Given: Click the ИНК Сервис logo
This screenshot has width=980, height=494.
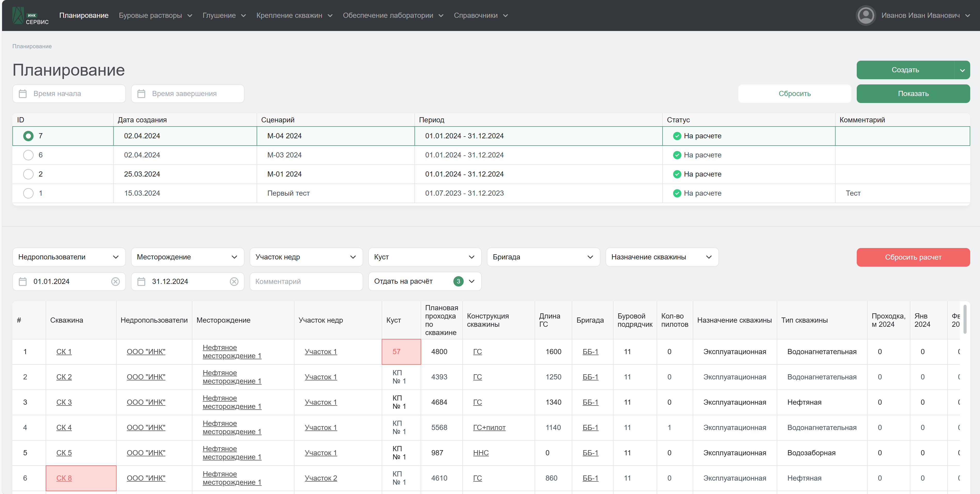Looking at the screenshot, I should coord(30,16).
